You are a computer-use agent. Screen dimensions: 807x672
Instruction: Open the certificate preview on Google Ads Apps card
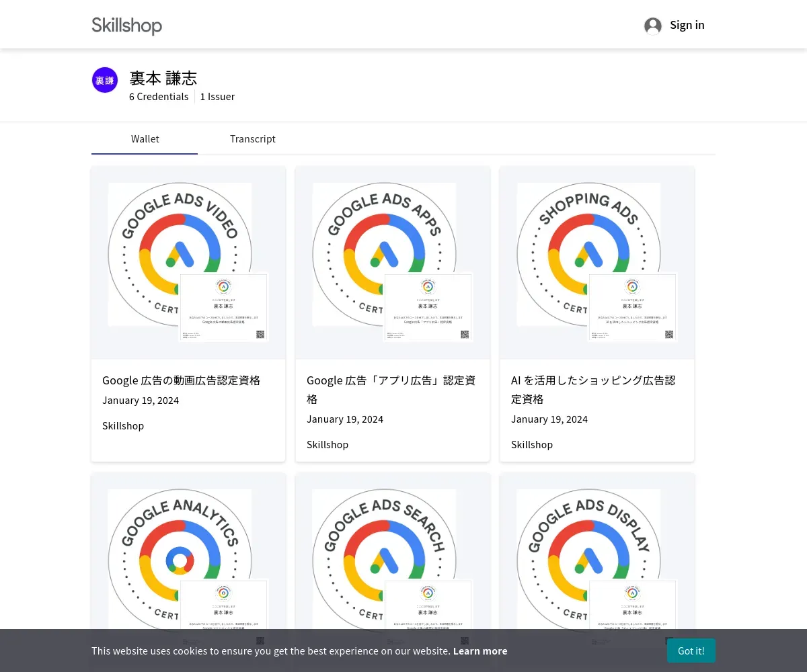(428, 307)
